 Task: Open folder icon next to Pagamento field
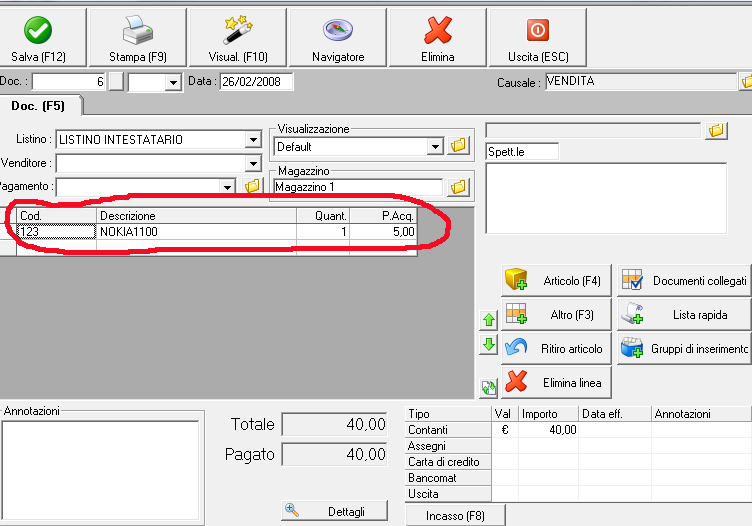point(252,186)
